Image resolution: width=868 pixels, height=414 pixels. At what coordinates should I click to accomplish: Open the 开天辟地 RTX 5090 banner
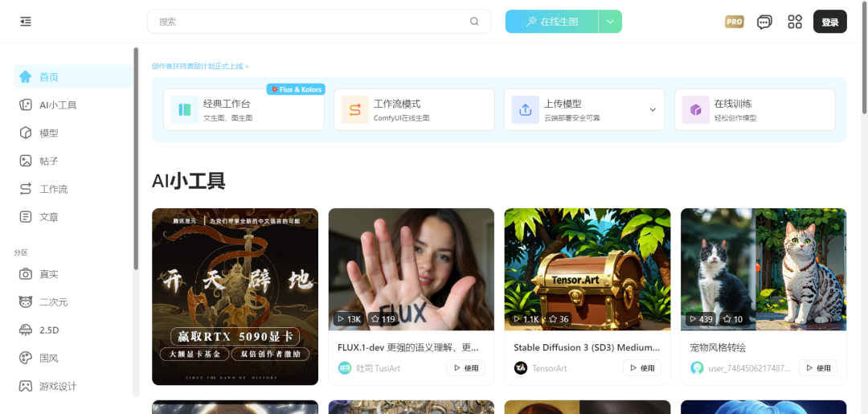235,297
